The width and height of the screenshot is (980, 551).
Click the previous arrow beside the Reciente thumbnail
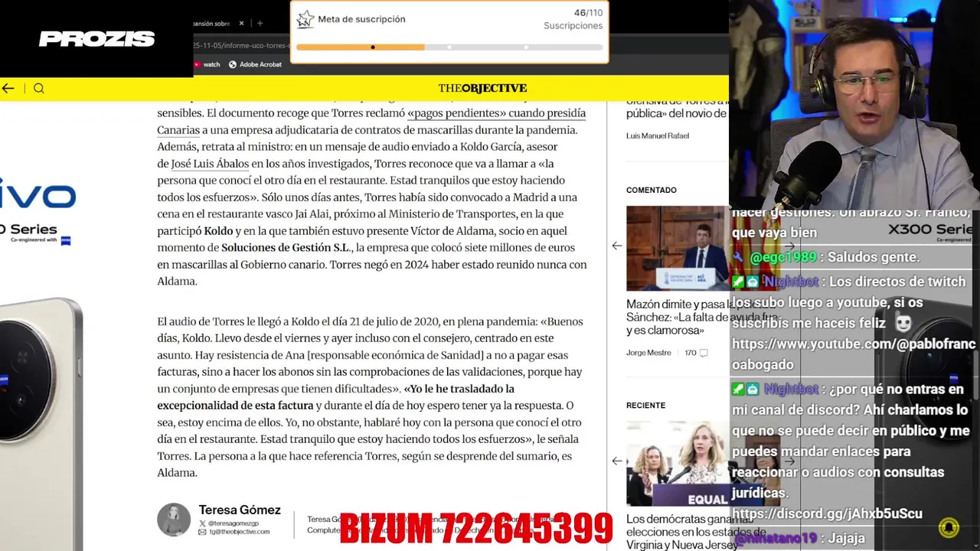pos(617,461)
